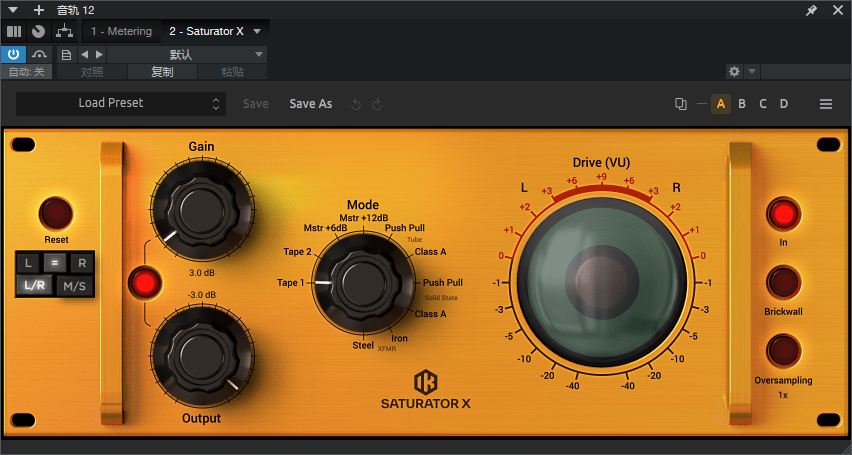Select Tape 2 mode label
The height and width of the screenshot is (455, 852).
click(x=297, y=252)
